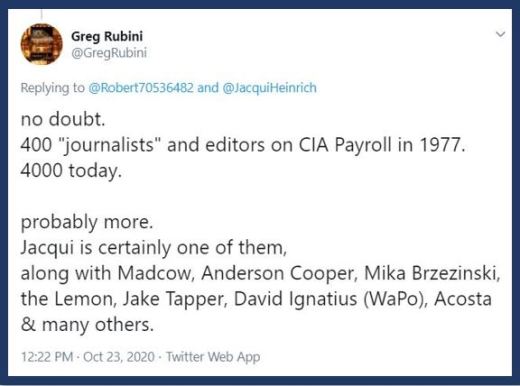Viewport: 520px width, 386px height.
Task: Click the line naming Jake Tapper
Action: click(256, 299)
